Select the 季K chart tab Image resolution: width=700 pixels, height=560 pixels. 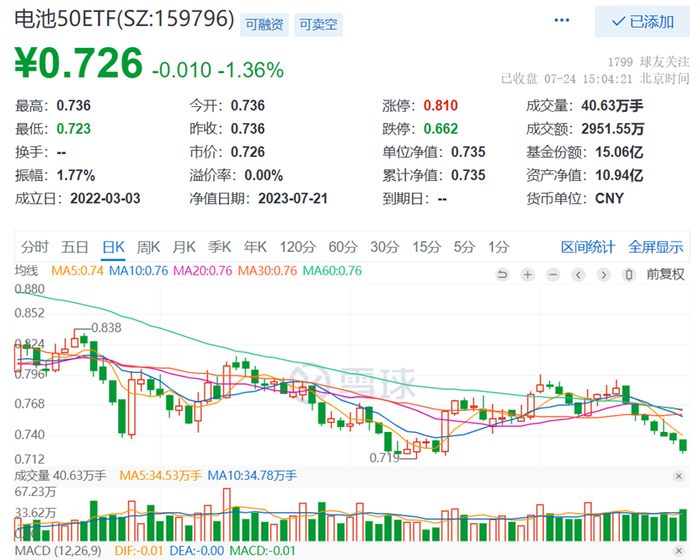[x=220, y=247]
